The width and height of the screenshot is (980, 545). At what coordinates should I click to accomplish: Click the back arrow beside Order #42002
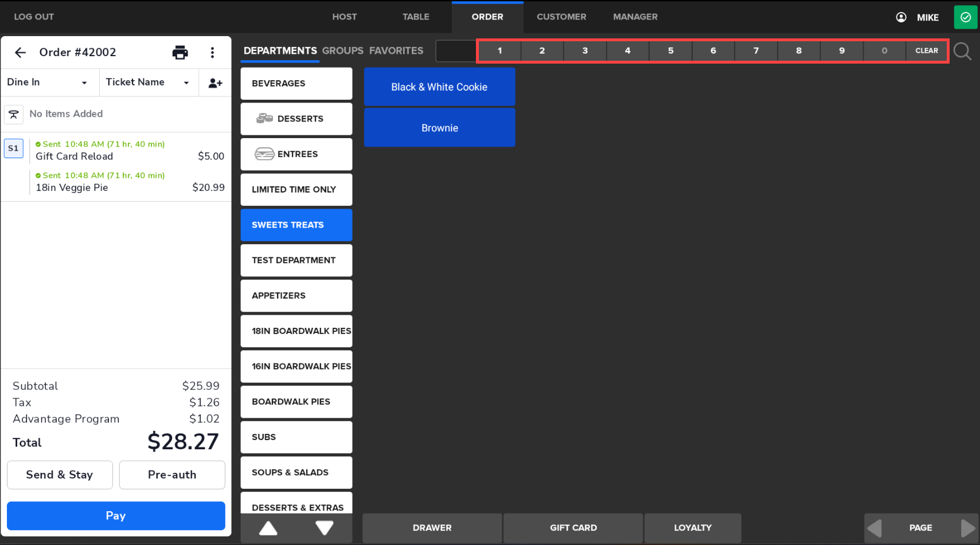click(x=20, y=53)
